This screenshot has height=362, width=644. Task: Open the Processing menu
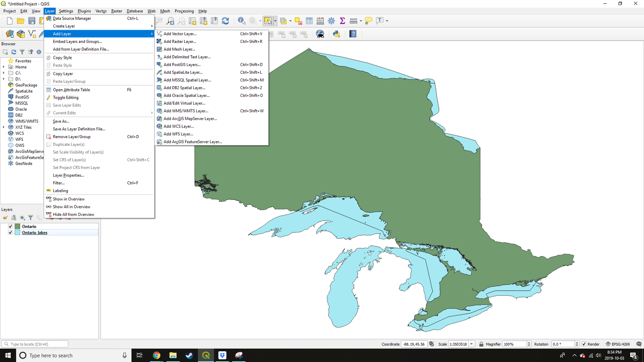(184, 11)
